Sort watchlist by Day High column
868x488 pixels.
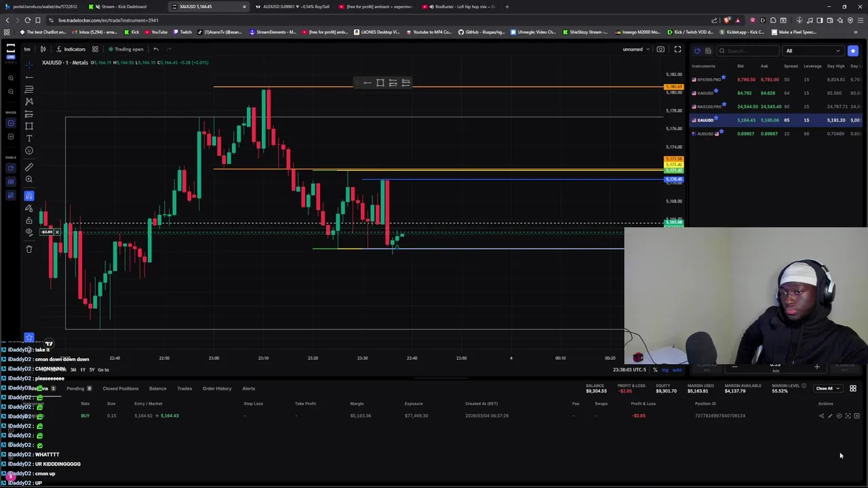[836, 66]
